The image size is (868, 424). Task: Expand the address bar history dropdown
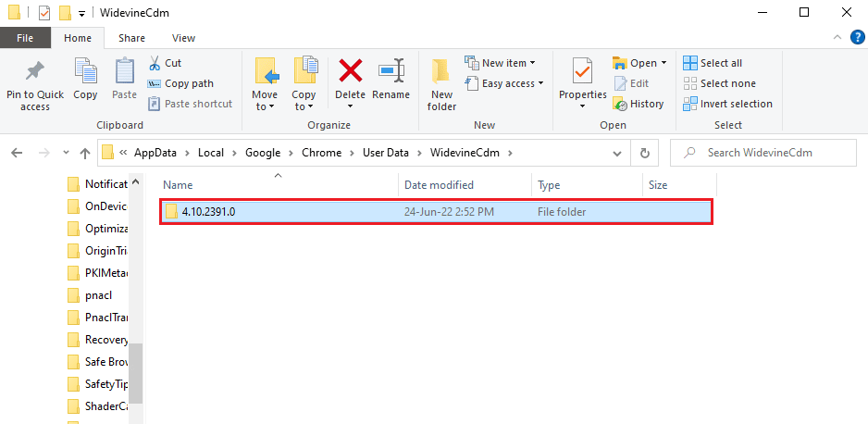click(x=617, y=153)
